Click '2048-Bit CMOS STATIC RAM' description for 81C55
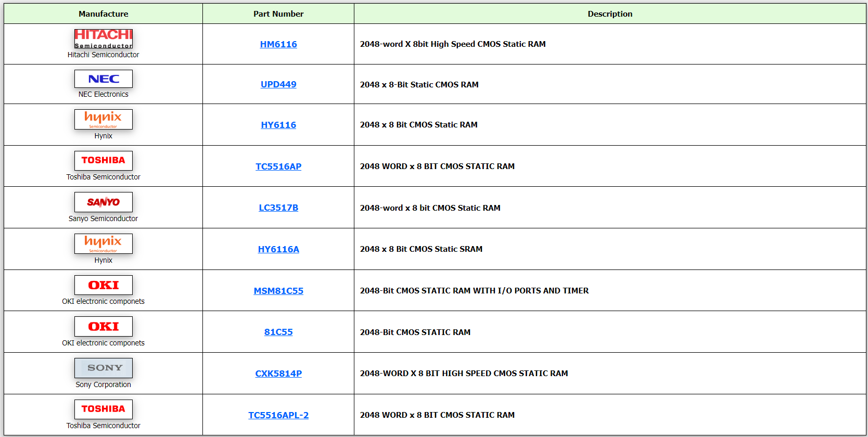Image resolution: width=868 pixels, height=437 pixels. [x=415, y=332]
